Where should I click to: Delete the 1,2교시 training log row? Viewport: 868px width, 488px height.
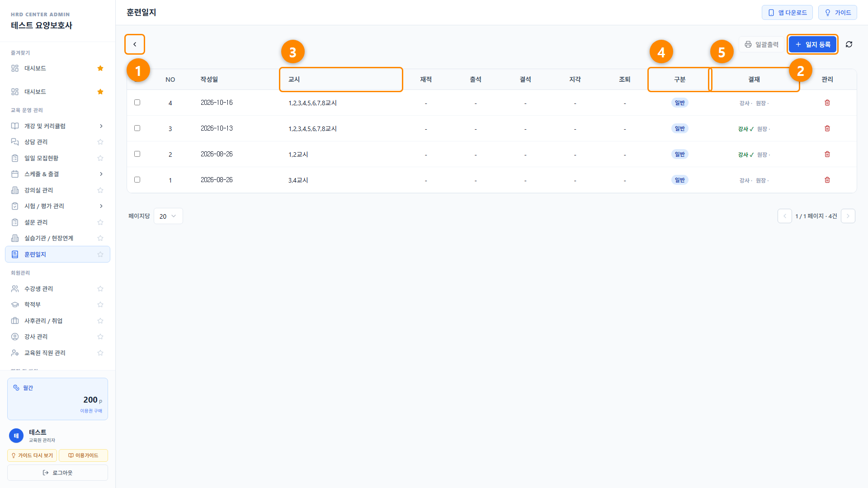point(827,154)
